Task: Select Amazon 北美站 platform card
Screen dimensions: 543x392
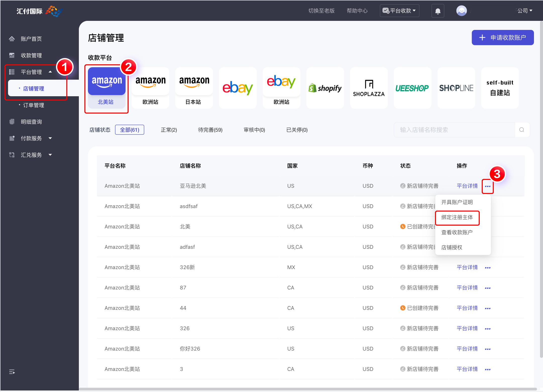Action: tap(106, 88)
